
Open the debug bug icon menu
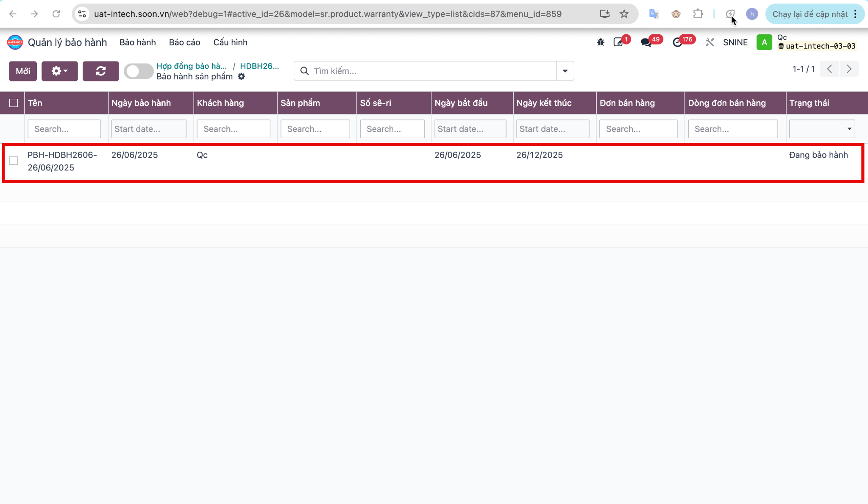601,42
